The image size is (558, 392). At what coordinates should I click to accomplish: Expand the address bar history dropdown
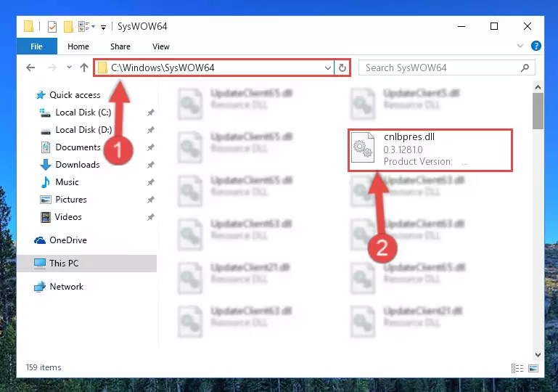(x=328, y=68)
